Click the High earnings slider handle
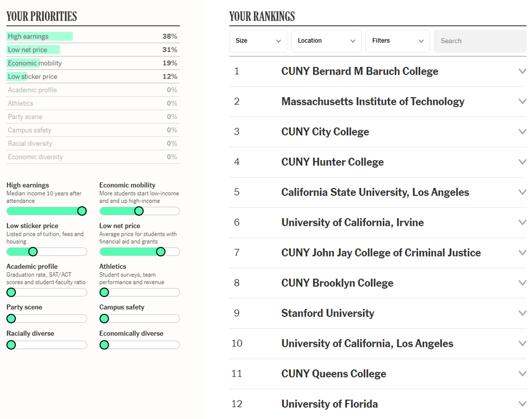 [82, 211]
